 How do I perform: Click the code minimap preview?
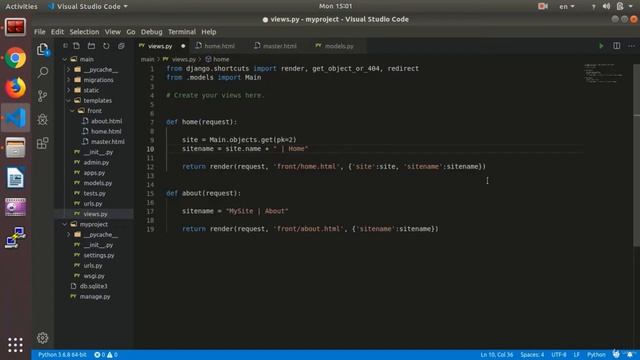pos(603,73)
